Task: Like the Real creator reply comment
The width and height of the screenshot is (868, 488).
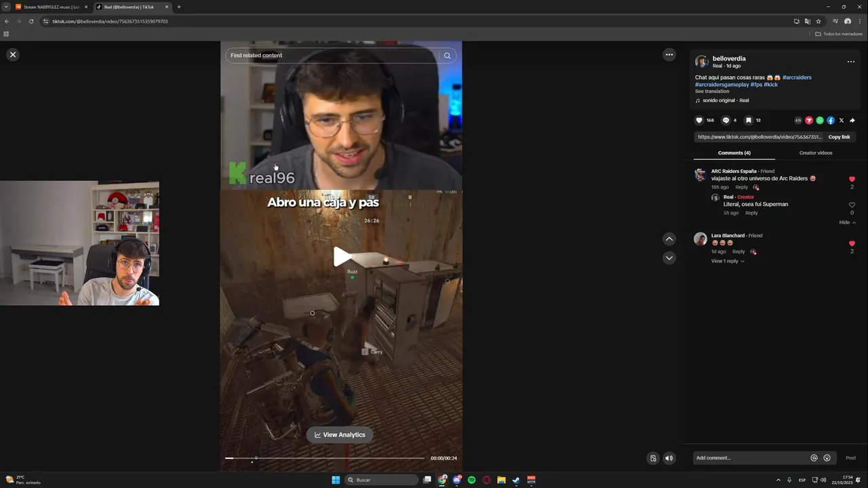Action: click(x=852, y=205)
